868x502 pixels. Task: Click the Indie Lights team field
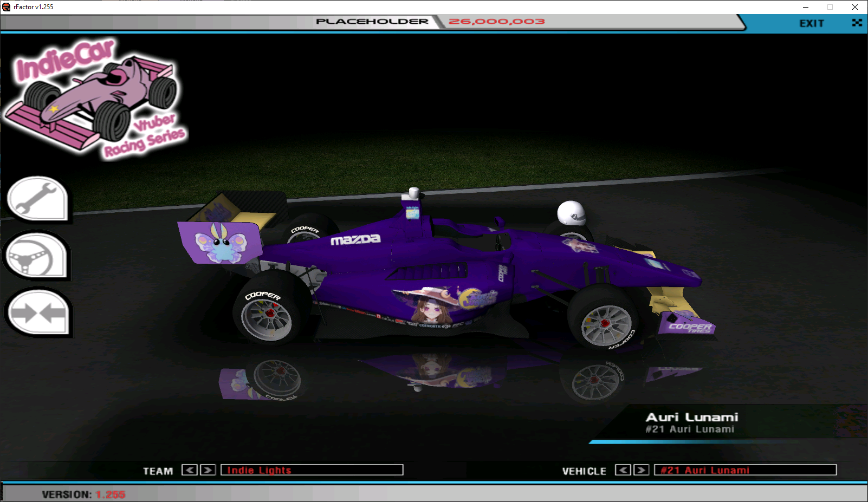[x=312, y=470]
